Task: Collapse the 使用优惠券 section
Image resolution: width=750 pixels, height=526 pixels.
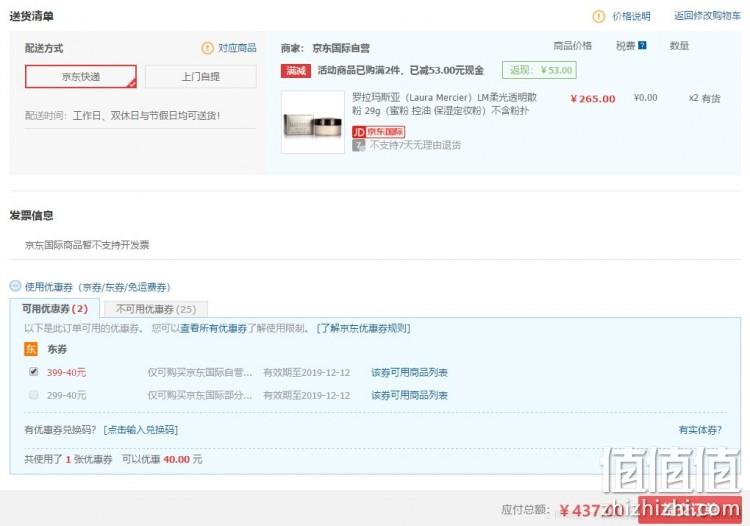Action: point(15,286)
